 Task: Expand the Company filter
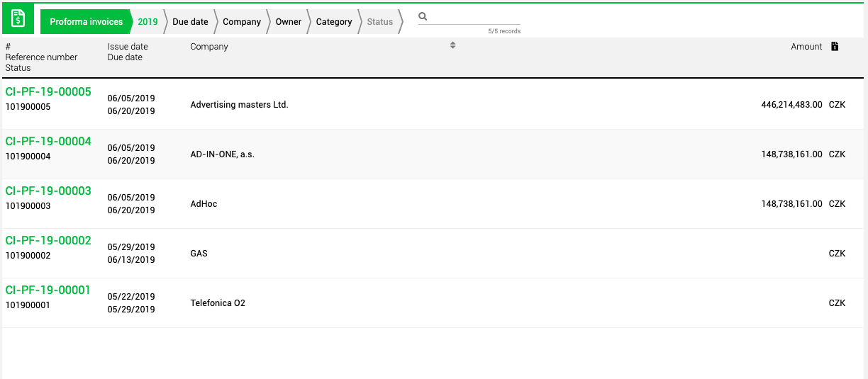tap(242, 22)
